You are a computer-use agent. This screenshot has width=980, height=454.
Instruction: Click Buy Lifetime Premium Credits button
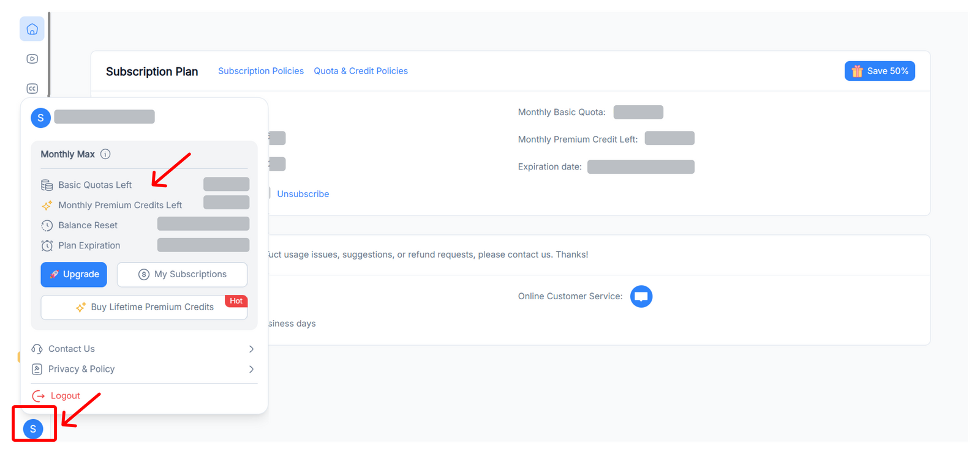pos(144,307)
